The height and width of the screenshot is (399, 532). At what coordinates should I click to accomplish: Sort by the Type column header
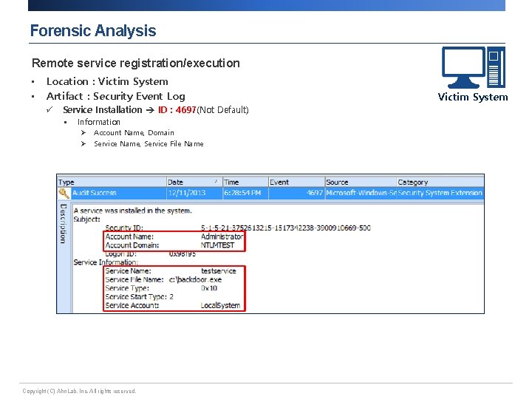tap(112, 182)
